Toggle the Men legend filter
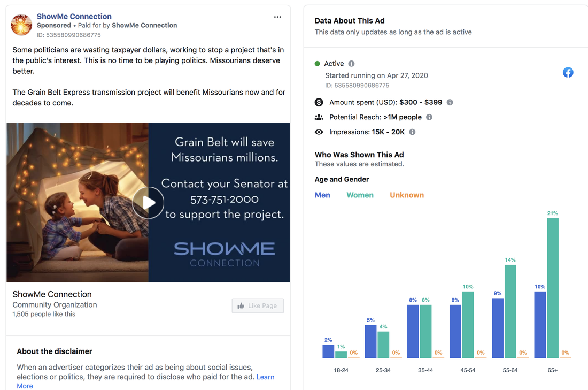588x390 pixels. [322, 195]
